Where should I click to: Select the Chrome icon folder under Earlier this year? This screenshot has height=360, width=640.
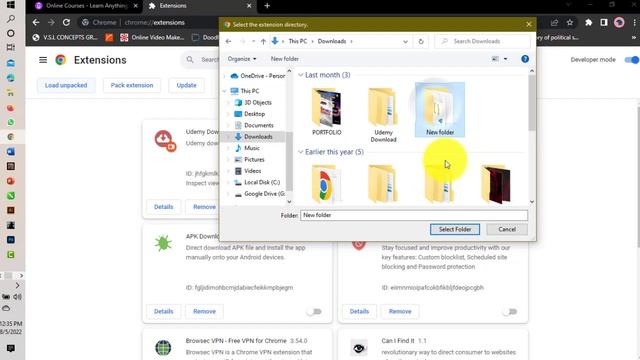click(x=326, y=184)
